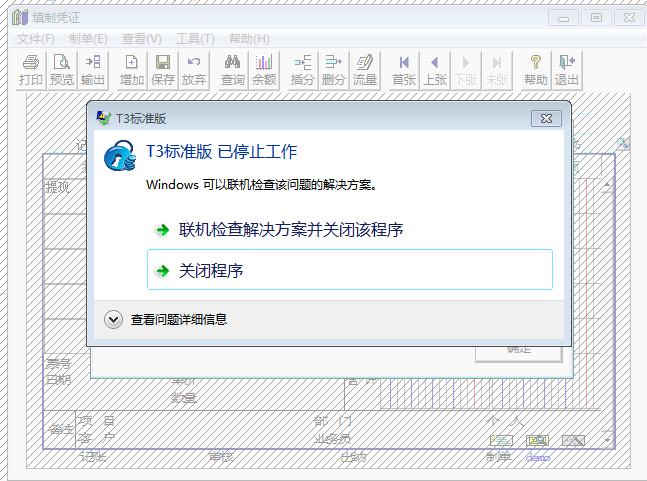Click the voucher table scroll-up arrow
647x481 pixels.
pos(607,184)
